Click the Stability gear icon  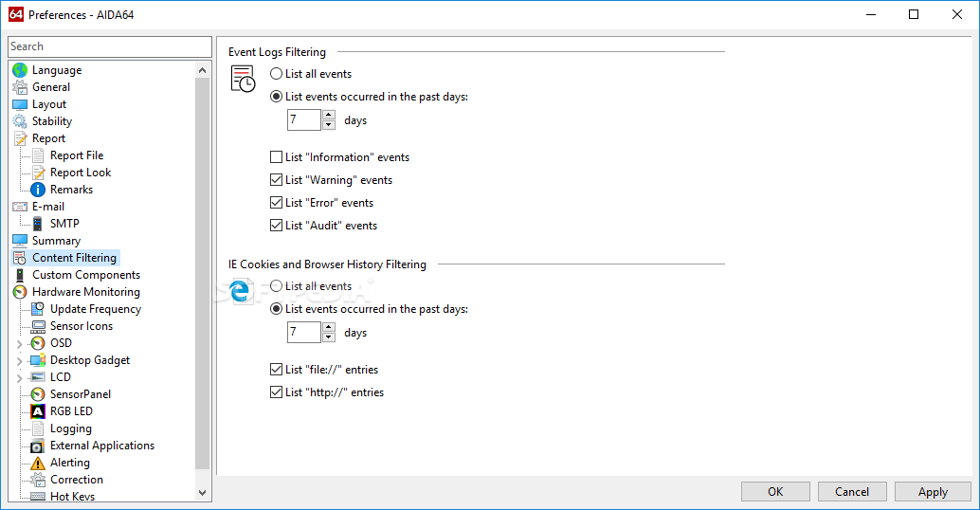20,121
